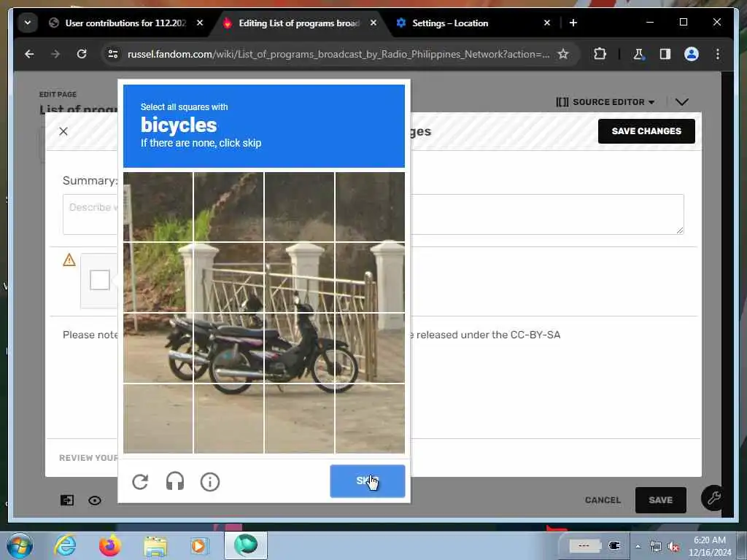Image resolution: width=747 pixels, height=560 pixels.
Task: Show hidden tray icons arrow
Action: coord(638,546)
